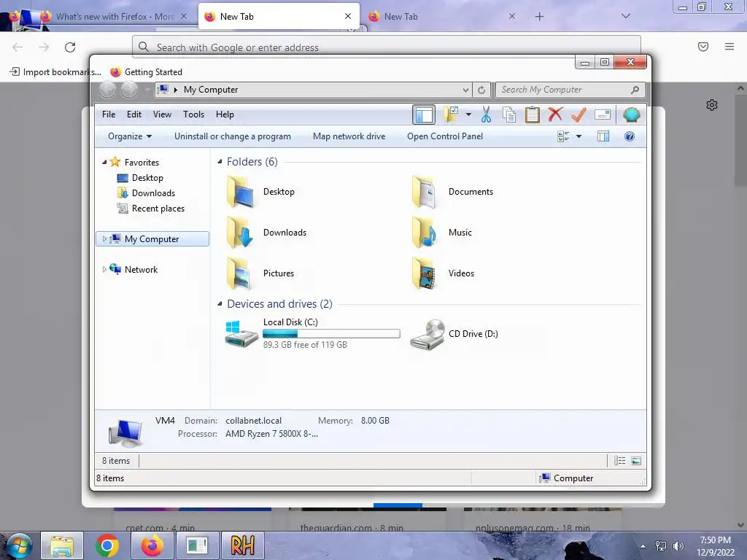Collapse the Folders (6) group
The image size is (747, 560).
click(x=220, y=162)
